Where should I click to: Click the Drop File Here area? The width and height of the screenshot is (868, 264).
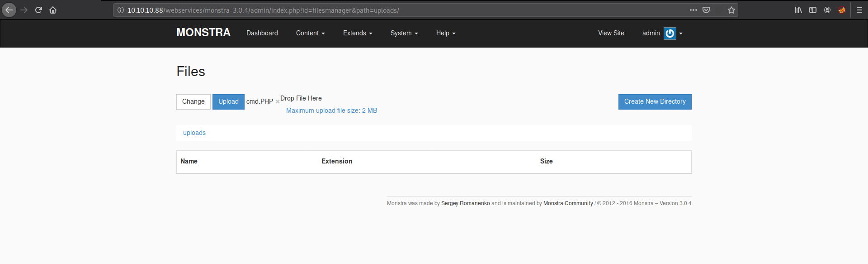301,98
